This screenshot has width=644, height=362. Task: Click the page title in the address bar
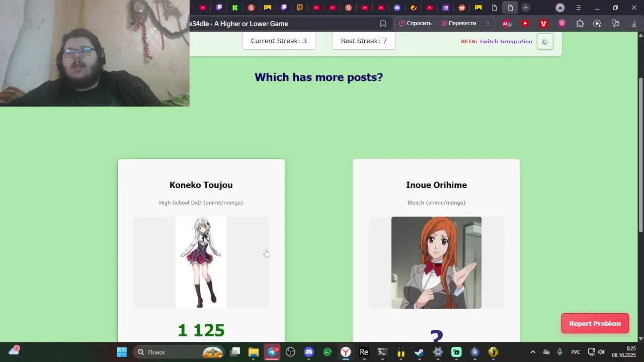239,24
